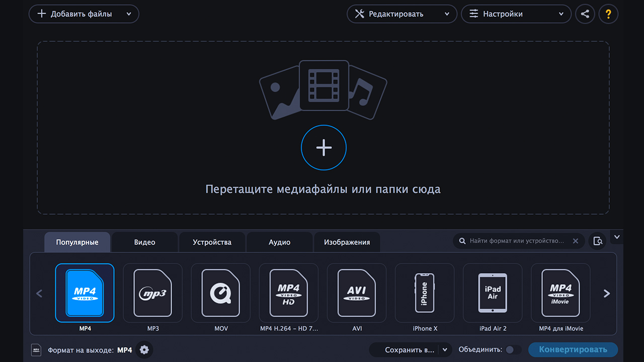Switch to the Видео tab

pos(144,242)
